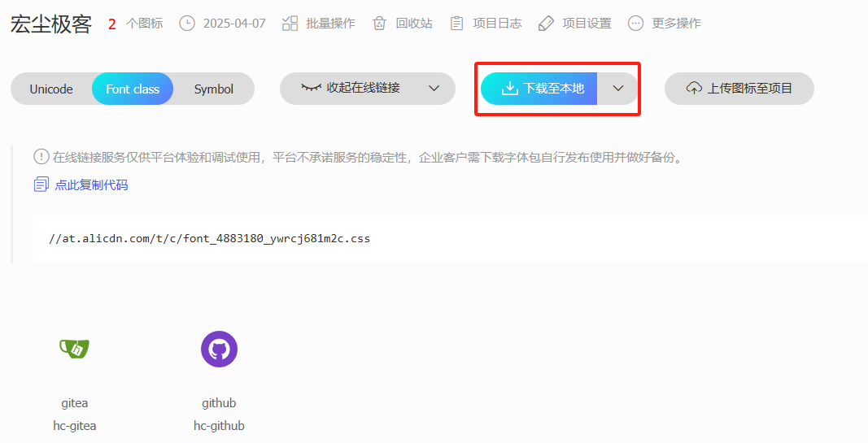Open 项目设置 from the top bar
Image resolution: width=868 pixels, height=443 pixels.
point(587,24)
